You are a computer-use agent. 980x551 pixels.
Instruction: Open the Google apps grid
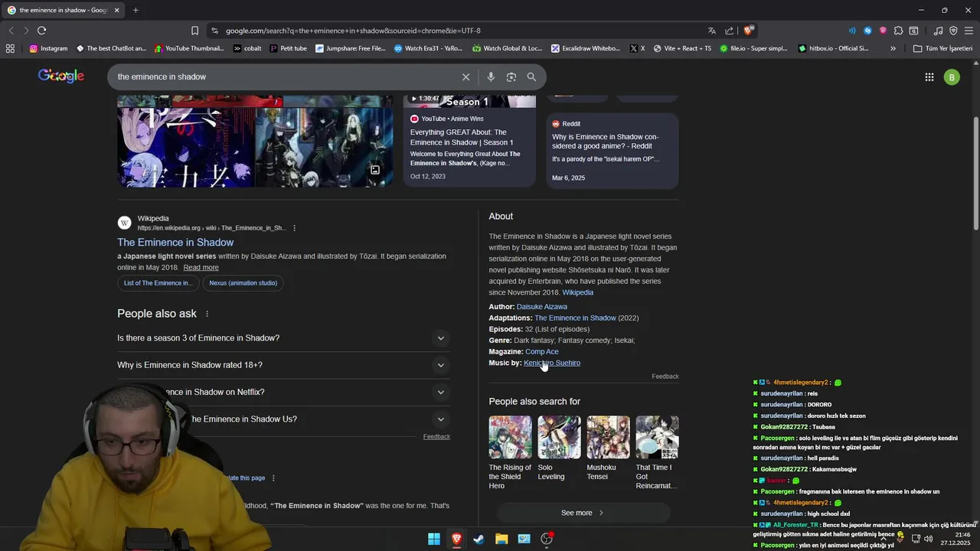[929, 77]
